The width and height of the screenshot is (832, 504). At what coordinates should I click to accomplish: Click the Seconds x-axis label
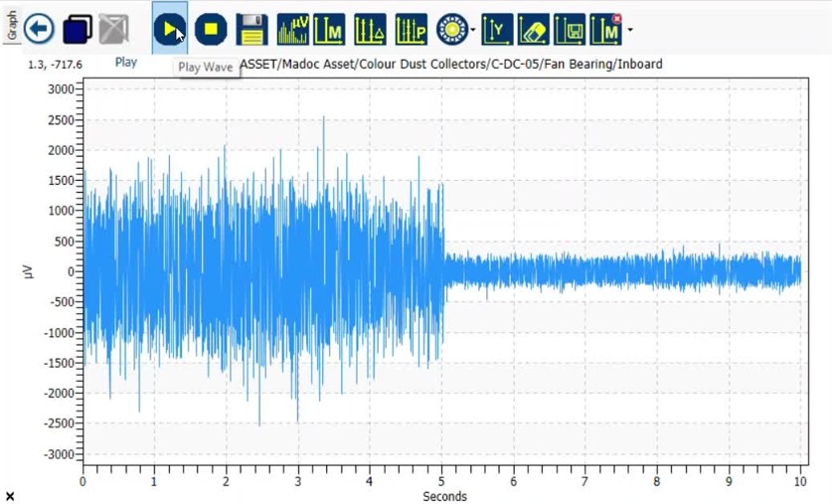click(x=444, y=496)
